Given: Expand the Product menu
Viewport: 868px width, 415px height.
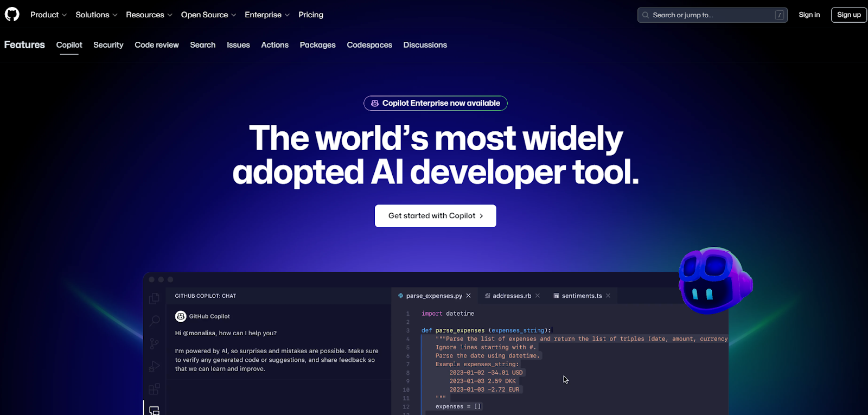Looking at the screenshot, I should tap(48, 15).
